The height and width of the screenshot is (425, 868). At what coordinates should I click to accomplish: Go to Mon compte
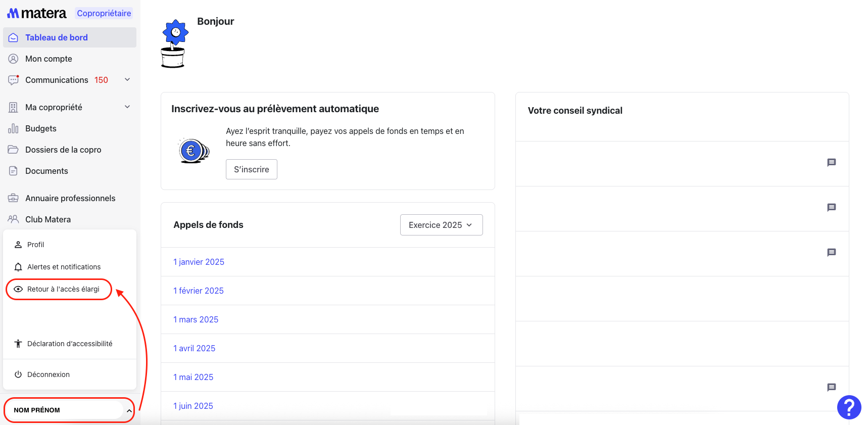pos(49,59)
